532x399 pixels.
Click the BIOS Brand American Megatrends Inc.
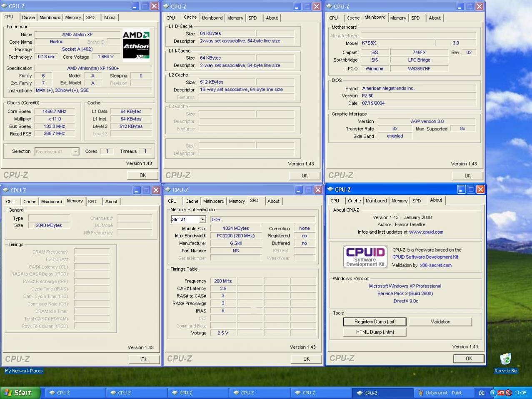[x=418, y=88]
